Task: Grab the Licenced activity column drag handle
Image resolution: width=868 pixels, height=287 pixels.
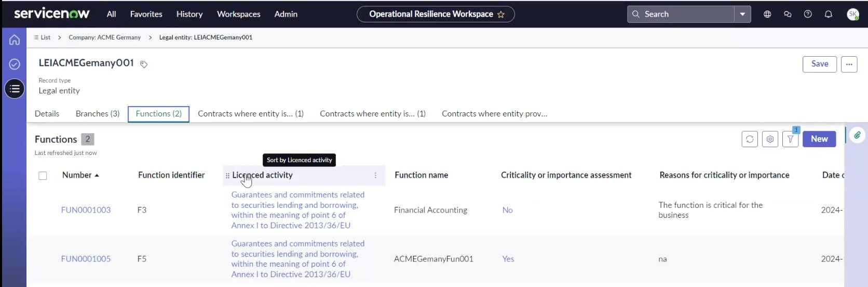Action: click(x=227, y=176)
